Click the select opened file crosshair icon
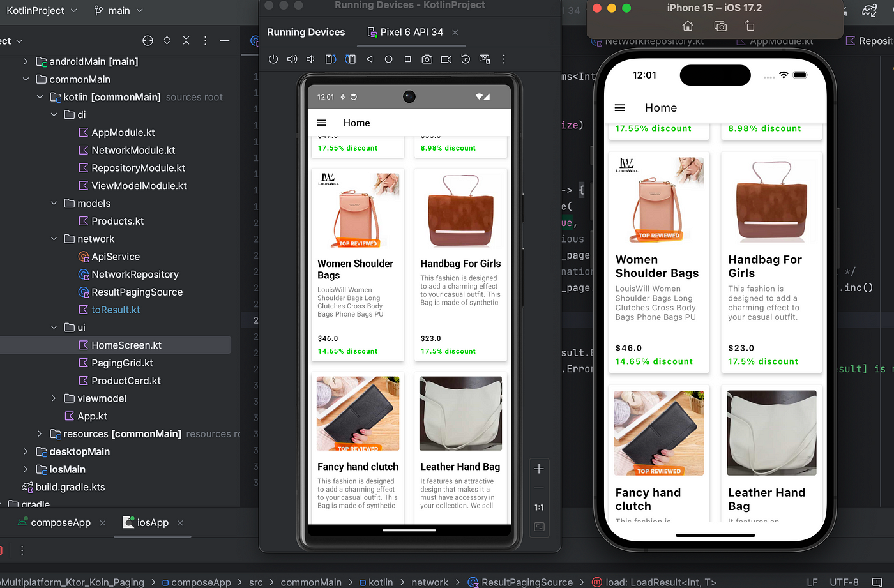894x588 pixels. [148, 41]
